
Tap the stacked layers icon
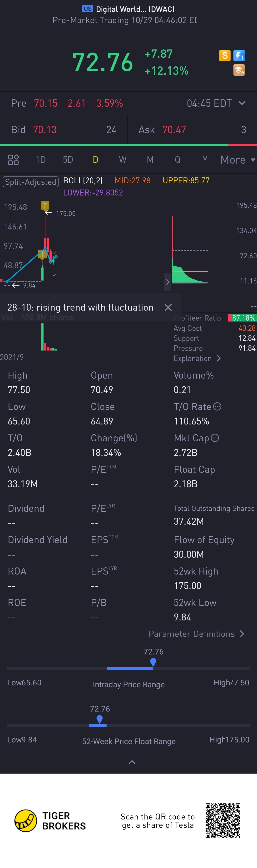click(239, 70)
